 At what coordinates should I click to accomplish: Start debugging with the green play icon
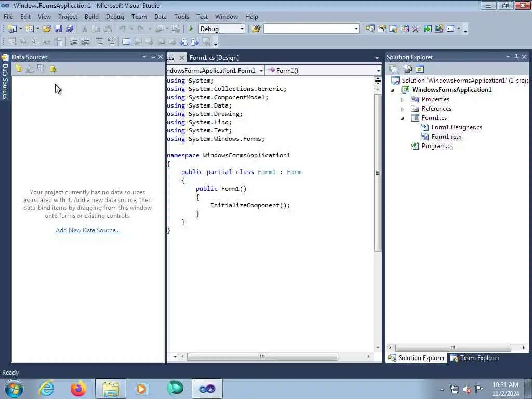pos(191,29)
